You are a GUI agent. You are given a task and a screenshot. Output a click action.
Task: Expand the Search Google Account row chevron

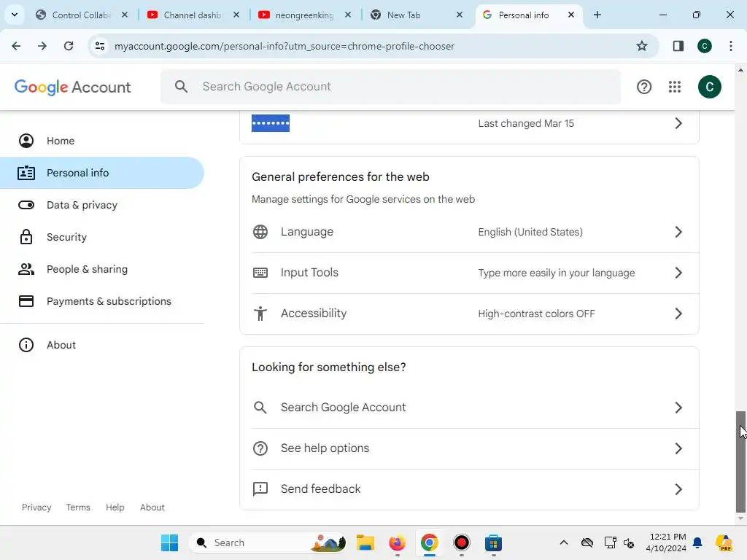pos(678,407)
